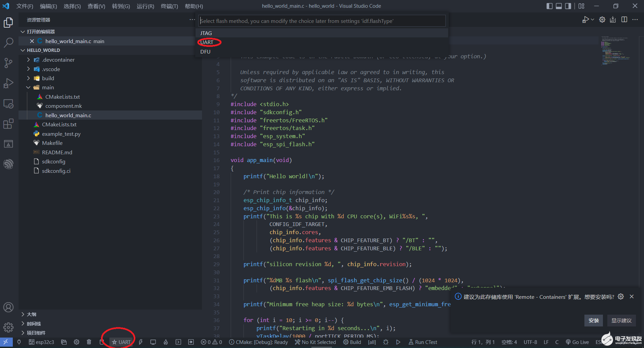The image size is (644, 348).
Task: Select JTAG flash method
Action: click(322, 33)
